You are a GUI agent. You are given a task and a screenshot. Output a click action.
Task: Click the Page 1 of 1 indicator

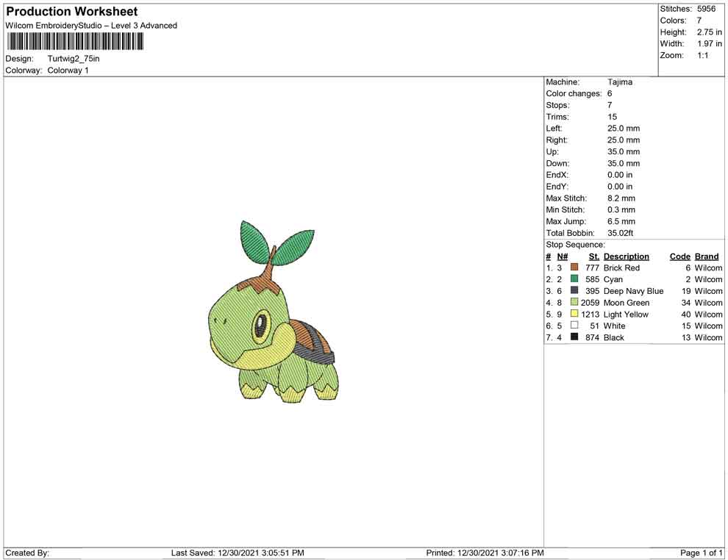(x=701, y=553)
